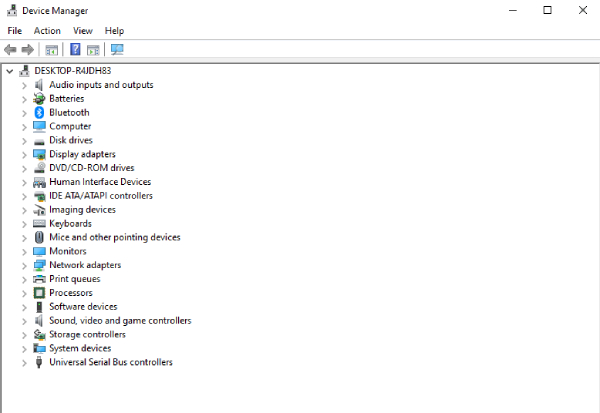Open the Action menu
Image resolution: width=600 pixels, height=413 pixels.
[47, 31]
